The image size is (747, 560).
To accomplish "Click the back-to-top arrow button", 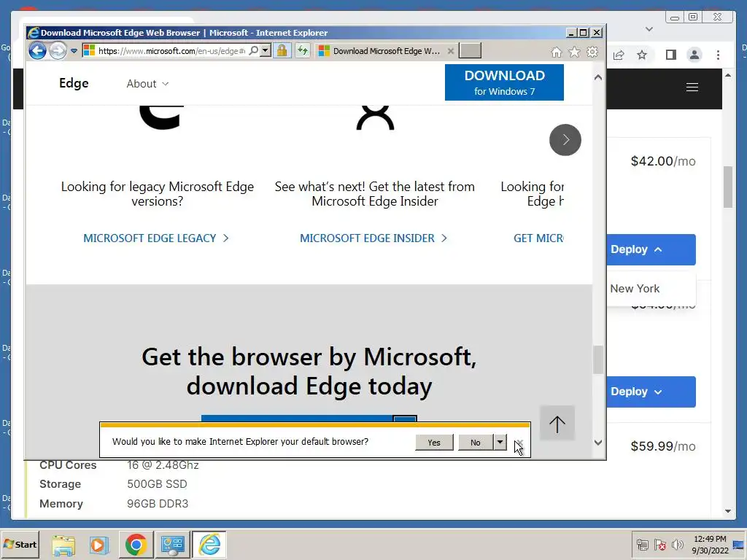I will coord(557,423).
